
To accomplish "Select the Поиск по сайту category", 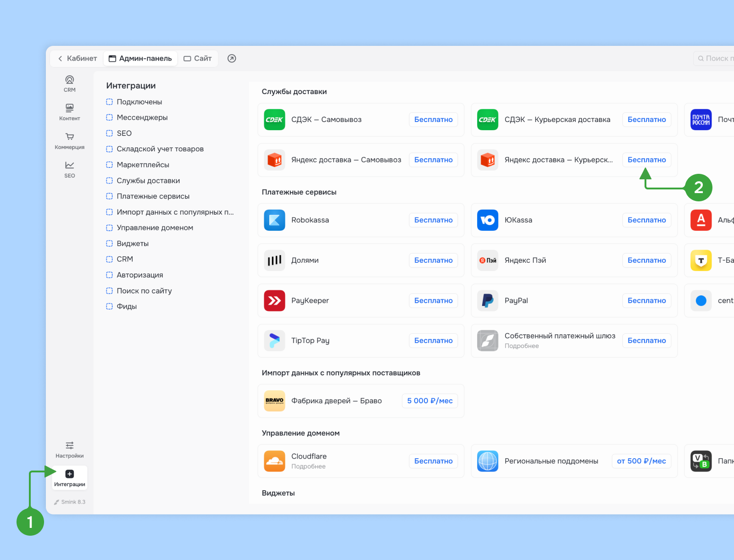I will (139, 291).
